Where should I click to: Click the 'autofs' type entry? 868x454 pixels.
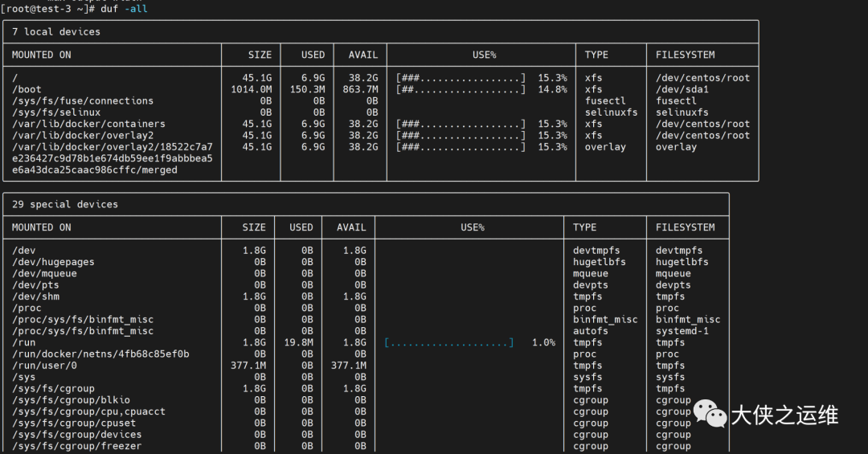[x=590, y=331]
